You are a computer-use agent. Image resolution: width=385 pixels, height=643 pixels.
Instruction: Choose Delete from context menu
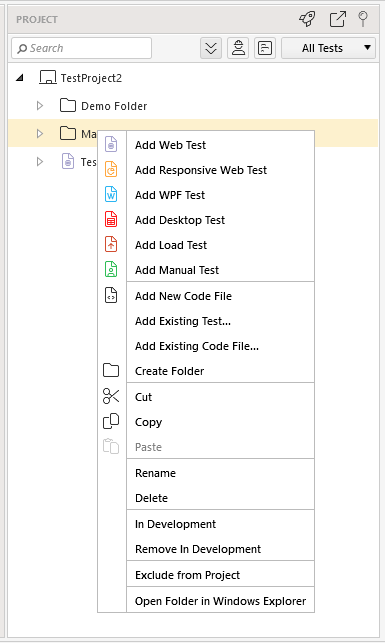click(x=220, y=498)
